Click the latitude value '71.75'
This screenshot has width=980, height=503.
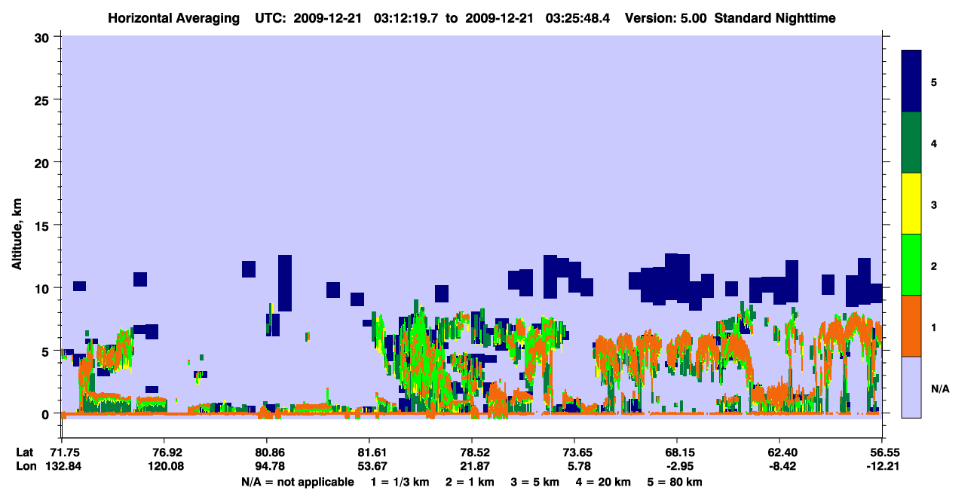pyautogui.click(x=65, y=452)
